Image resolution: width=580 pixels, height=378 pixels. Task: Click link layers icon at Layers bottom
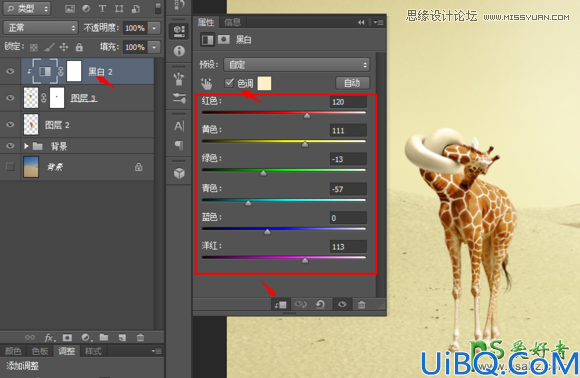tap(30, 337)
